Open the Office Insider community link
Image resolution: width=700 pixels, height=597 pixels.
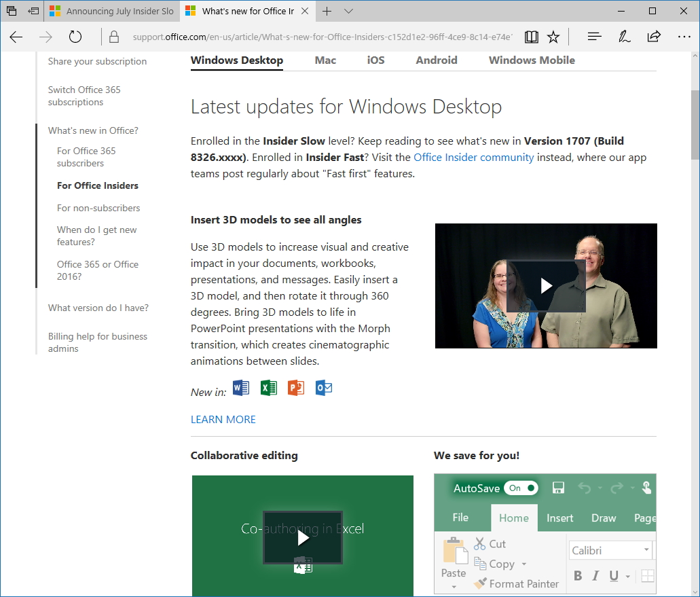click(473, 157)
